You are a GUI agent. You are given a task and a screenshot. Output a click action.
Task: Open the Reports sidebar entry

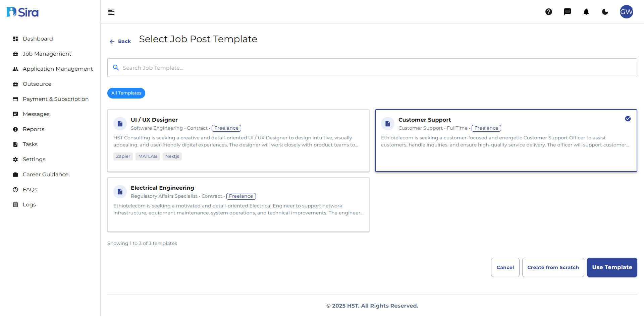(34, 129)
